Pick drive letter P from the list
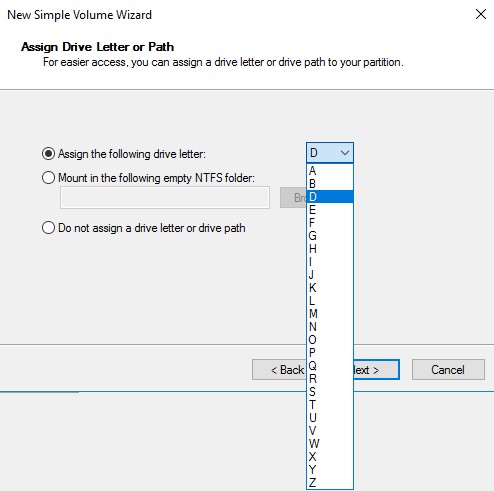494x491 pixels. (330, 353)
